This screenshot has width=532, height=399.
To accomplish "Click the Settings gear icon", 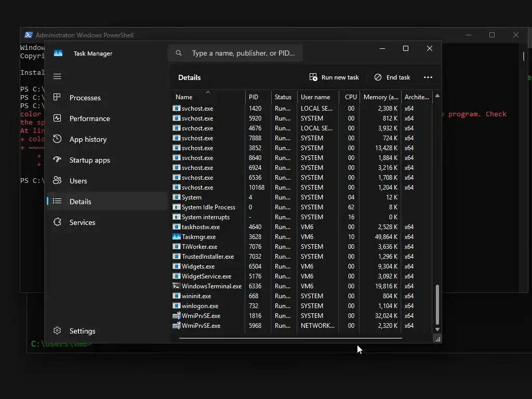I will (x=57, y=330).
